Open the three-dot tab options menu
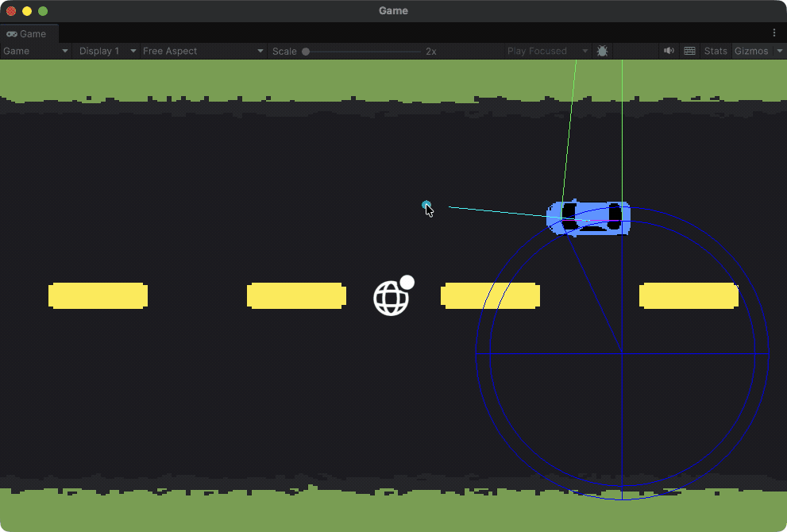This screenshot has height=532, width=787. click(x=774, y=33)
